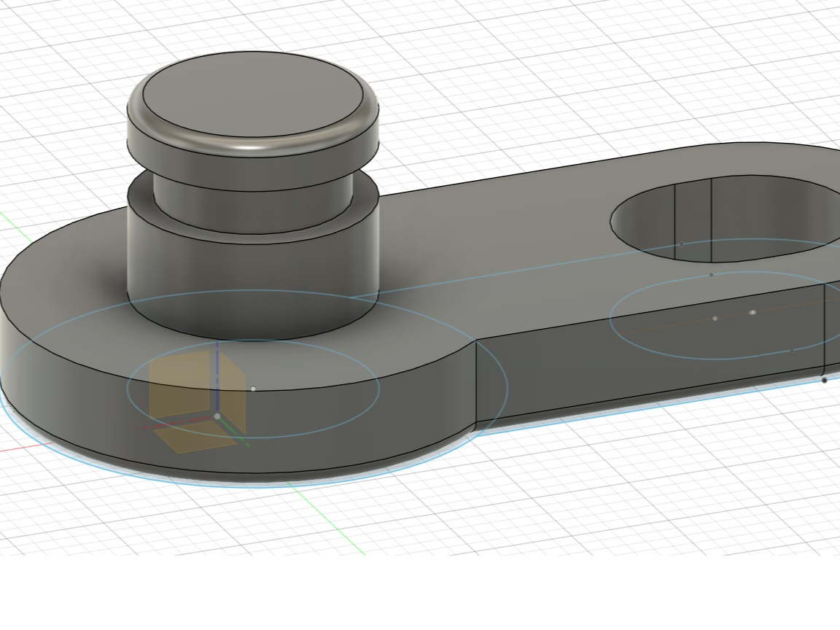The height and width of the screenshot is (630, 840).
Task: Select the right vertical edge line inside the slot
Action: [x=711, y=220]
